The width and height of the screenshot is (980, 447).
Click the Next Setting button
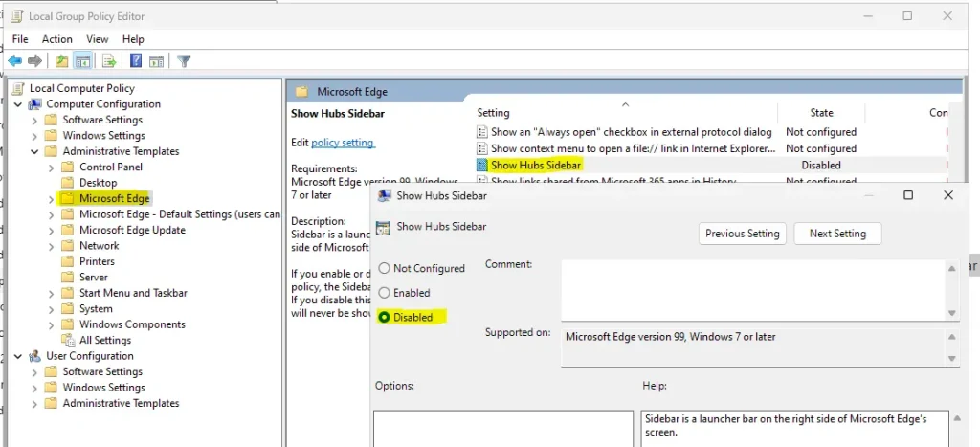click(837, 234)
